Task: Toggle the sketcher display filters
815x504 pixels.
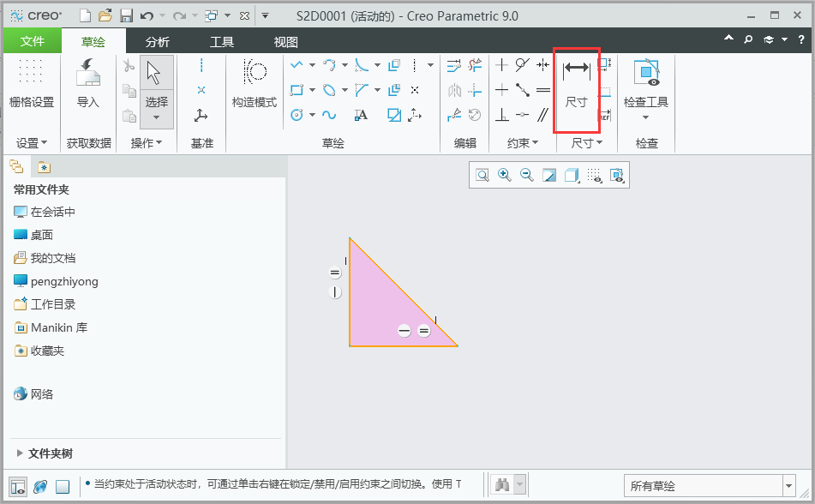Action: point(618,176)
